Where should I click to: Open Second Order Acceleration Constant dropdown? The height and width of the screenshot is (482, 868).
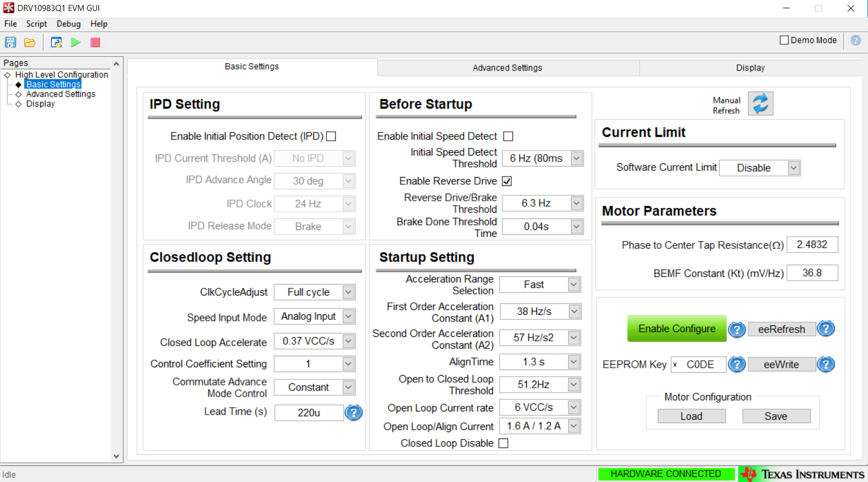[540, 338]
